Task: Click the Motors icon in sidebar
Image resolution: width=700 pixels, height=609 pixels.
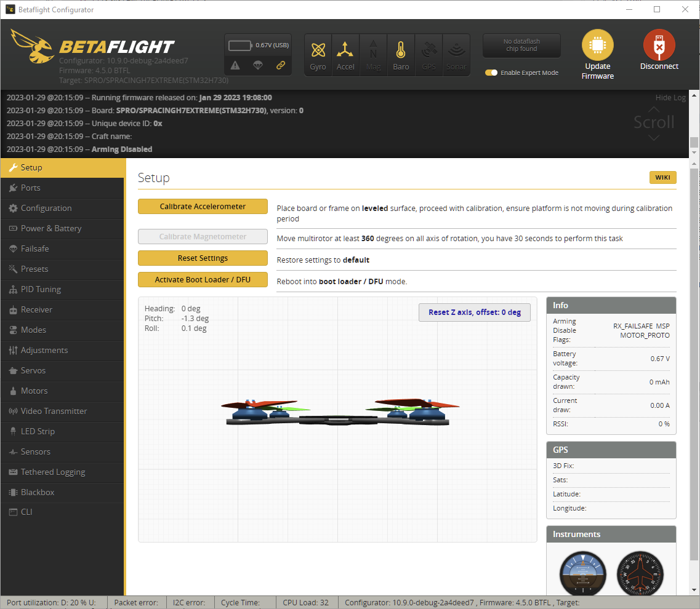Action: click(13, 391)
